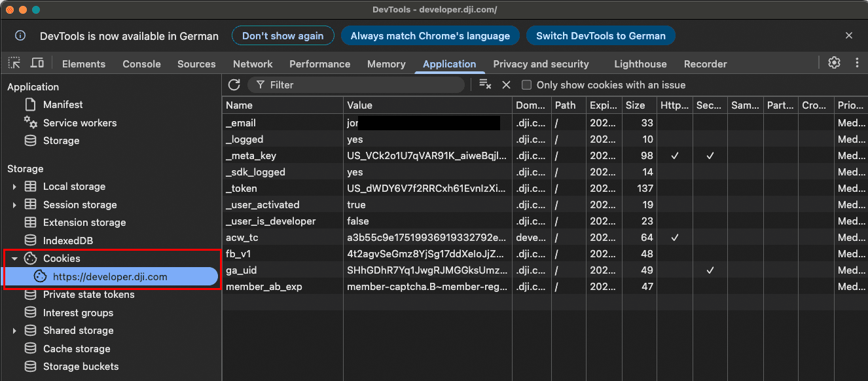Select the IndexedDB storage item
868x381 pixels.
pyautogui.click(x=68, y=240)
